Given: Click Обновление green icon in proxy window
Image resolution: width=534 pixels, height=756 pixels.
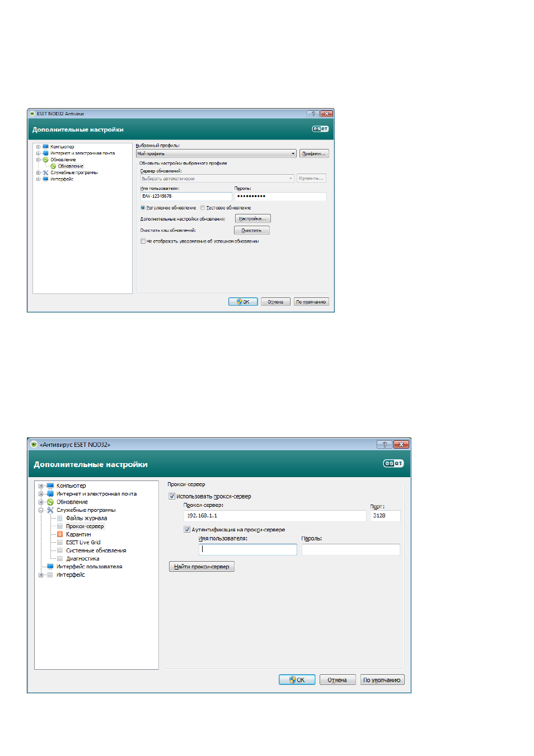Looking at the screenshot, I should (x=50, y=502).
